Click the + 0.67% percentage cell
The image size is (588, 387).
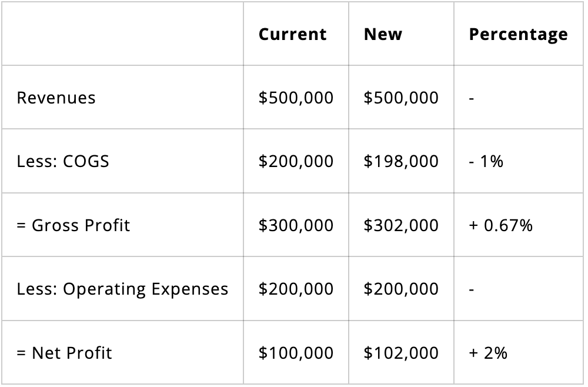coord(500,225)
